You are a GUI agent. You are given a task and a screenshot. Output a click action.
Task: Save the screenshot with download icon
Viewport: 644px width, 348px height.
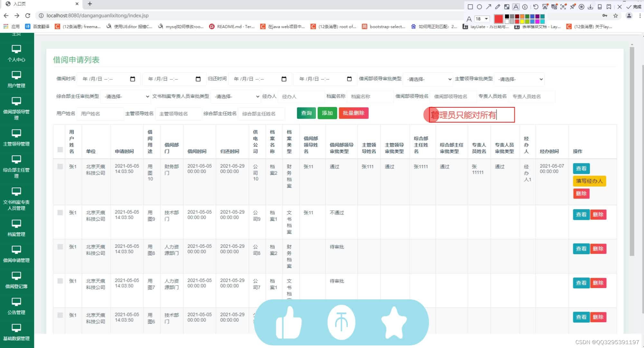591,7
